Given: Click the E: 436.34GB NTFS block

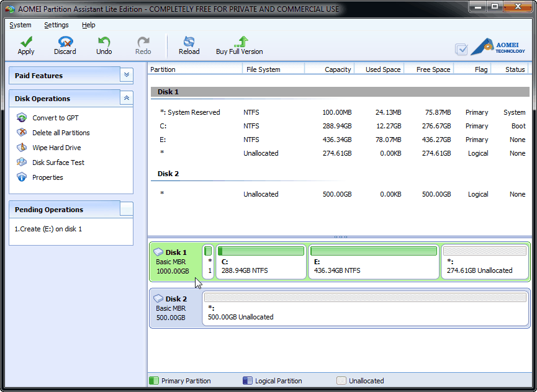Looking at the screenshot, I should 374,262.
